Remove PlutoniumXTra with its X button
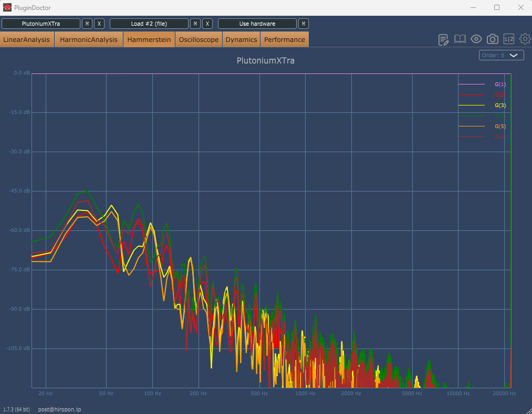The height and width of the screenshot is (414, 532). [x=99, y=24]
